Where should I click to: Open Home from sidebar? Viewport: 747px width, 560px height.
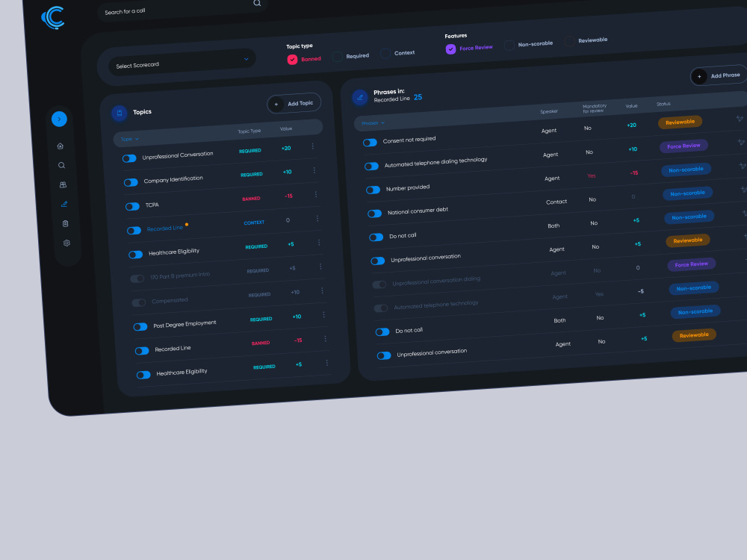pyautogui.click(x=61, y=146)
